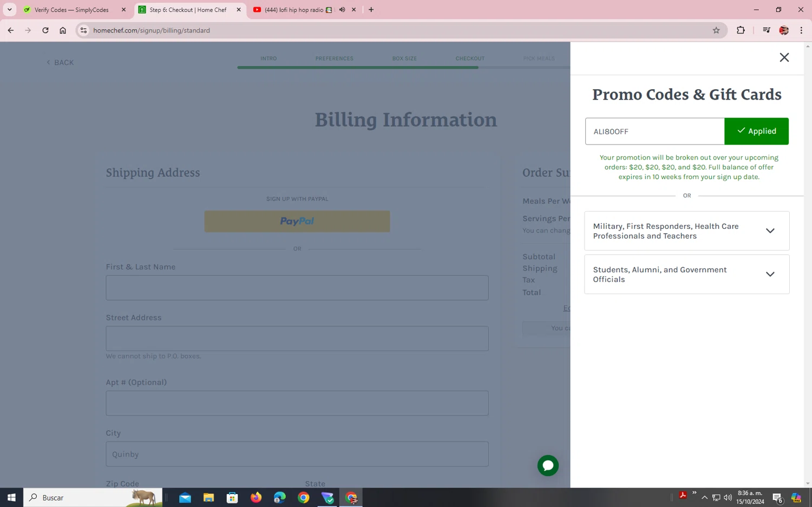This screenshot has height=507, width=812.
Task: Open the Extensions puzzle menu
Action: (741, 30)
